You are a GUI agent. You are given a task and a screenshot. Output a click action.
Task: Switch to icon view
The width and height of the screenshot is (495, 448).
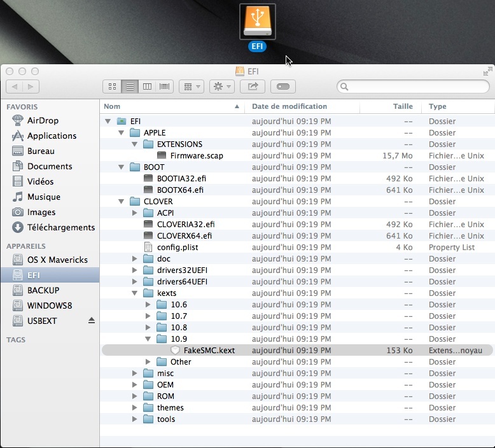point(112,87)
